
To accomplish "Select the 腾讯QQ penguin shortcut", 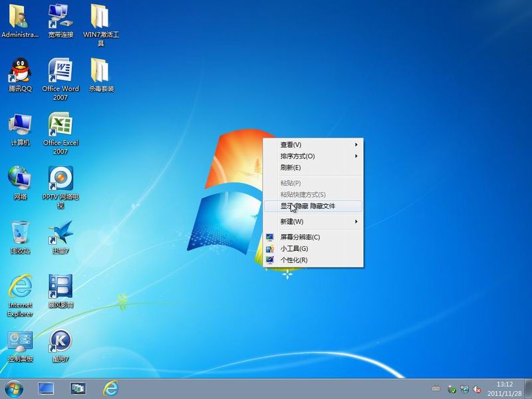I will (20, 75).
